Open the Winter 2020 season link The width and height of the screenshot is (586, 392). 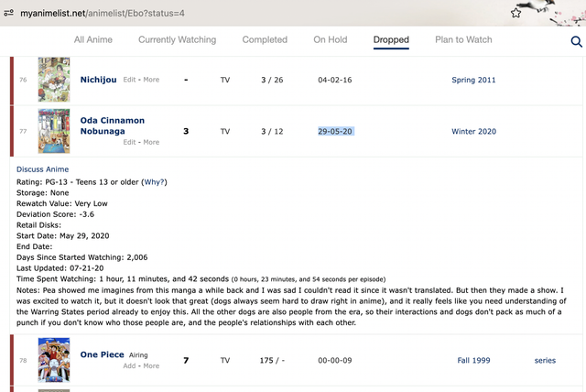click(473, 131)
